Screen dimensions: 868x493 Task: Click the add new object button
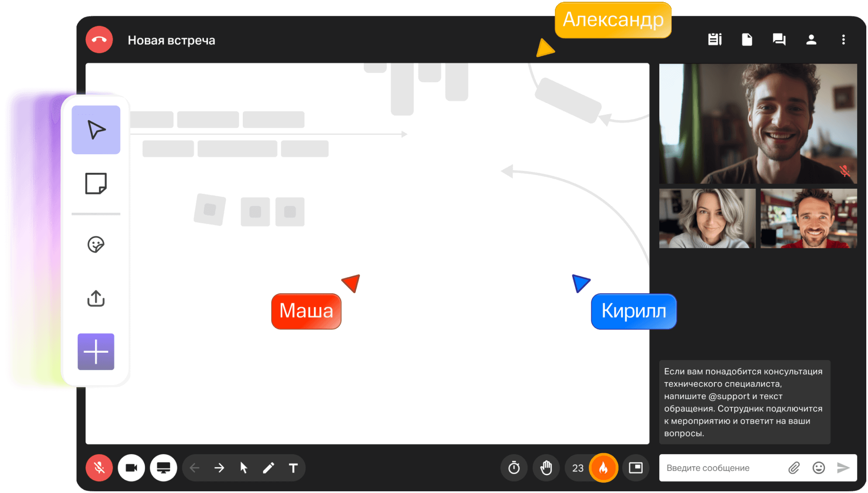94,351
